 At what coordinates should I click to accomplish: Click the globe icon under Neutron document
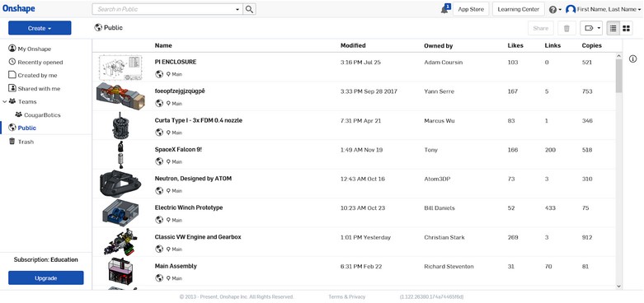coord(159,191)
